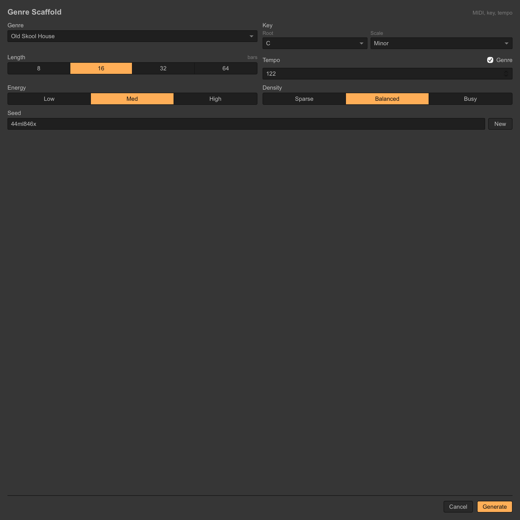Set length to 8 bars
This screenshot has height=520, width=520.
(x=39, y=68)
